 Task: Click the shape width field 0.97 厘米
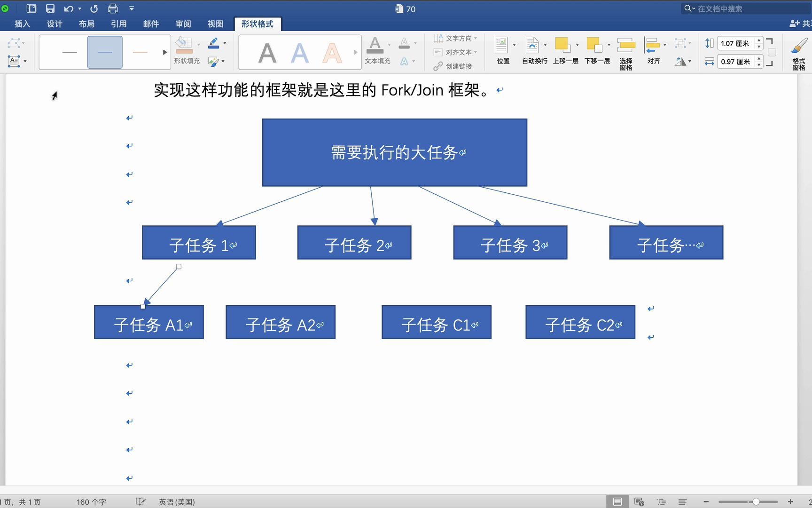(x=736, y=62)
